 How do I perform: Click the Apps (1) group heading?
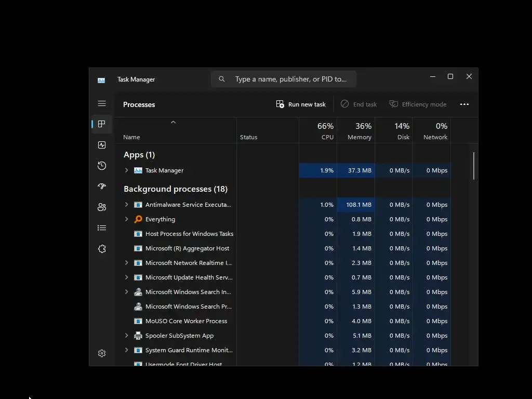coord(139,155)
